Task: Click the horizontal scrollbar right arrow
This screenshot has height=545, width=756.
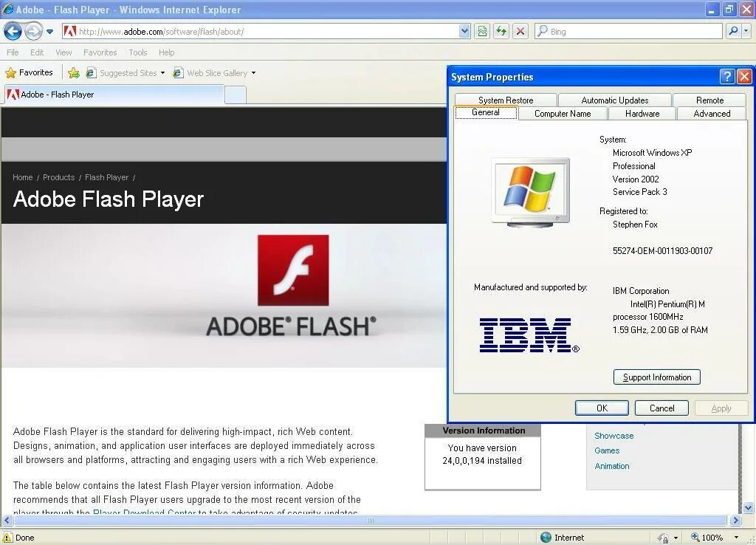Action: point(735,521)
